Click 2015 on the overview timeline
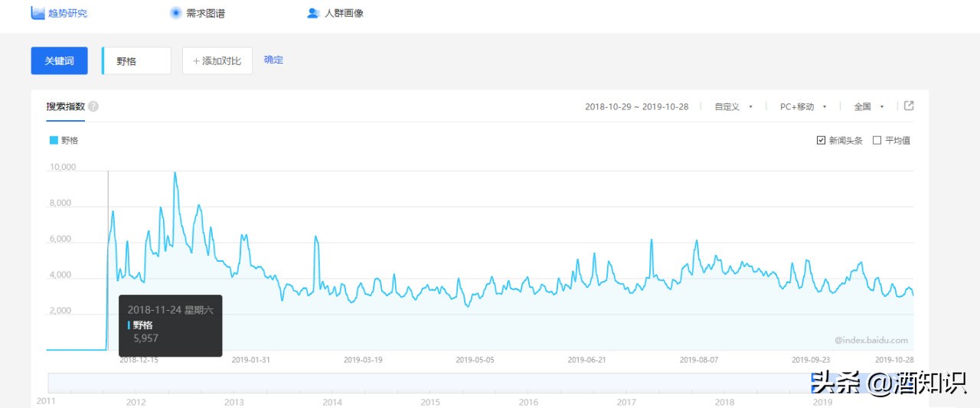The height and width of the screenshot is (408, 980). click(x=430, y=402)
